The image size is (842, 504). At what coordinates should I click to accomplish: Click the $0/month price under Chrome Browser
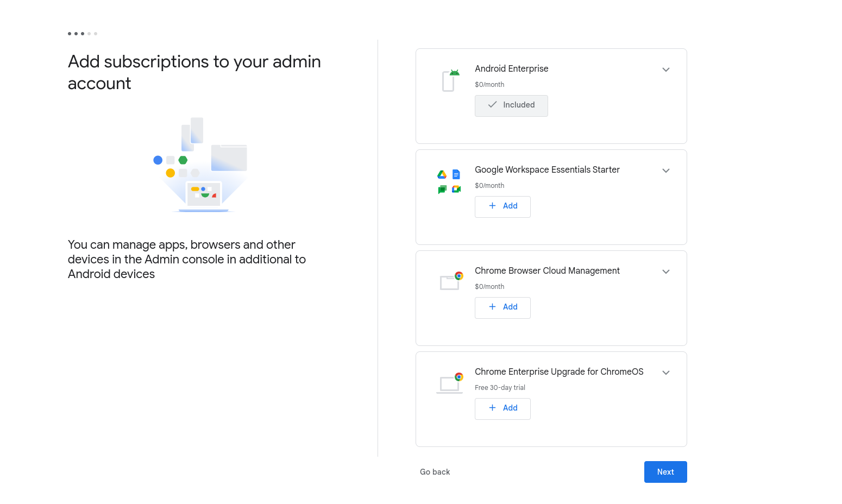tap(489, 287)
